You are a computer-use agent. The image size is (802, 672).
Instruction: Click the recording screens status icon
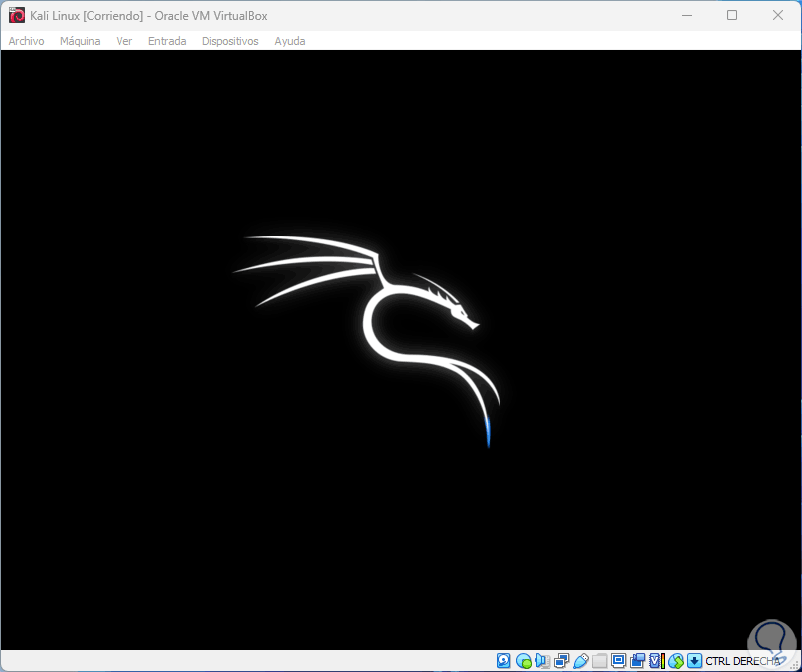click(637, 661)
